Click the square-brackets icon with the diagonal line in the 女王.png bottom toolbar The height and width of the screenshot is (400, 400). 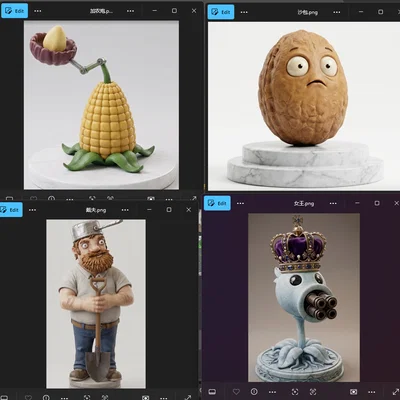pyautogui.click(x=313, y=392)
